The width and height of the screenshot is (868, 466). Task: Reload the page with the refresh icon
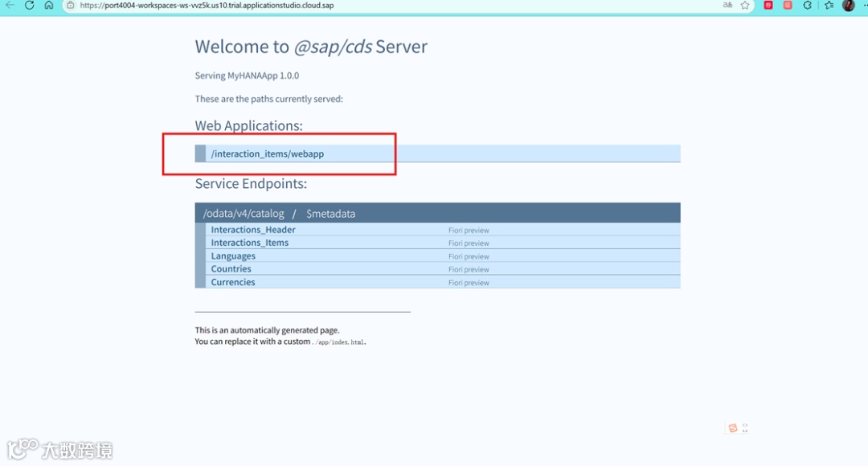(30, 5)
